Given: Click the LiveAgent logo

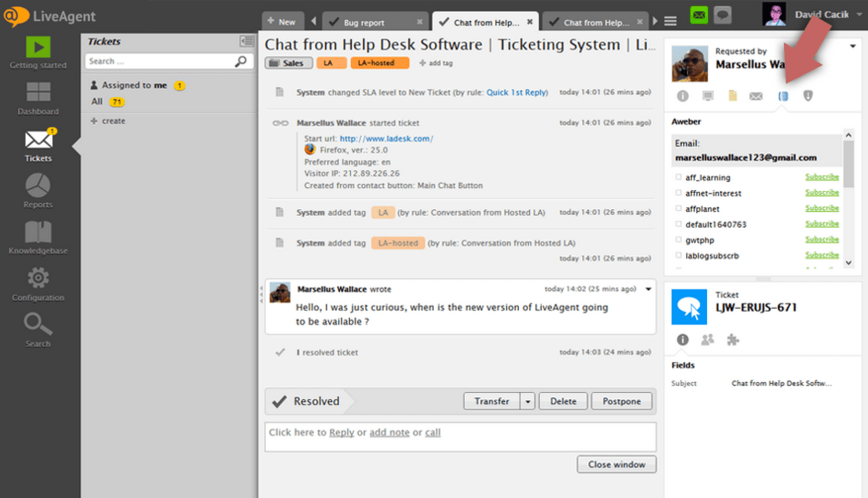Looking at the screenshot, I should (50, 16).
